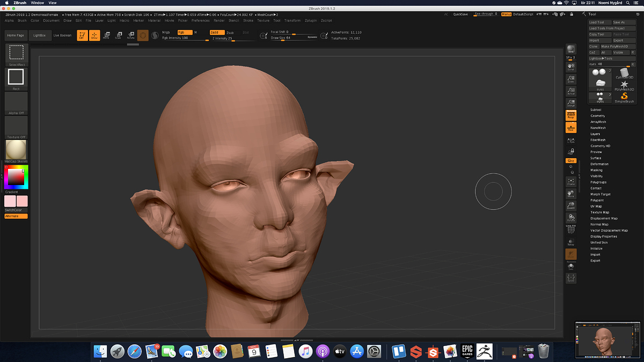
Task: Expand the Display Properties section
Action: (604, 237)
